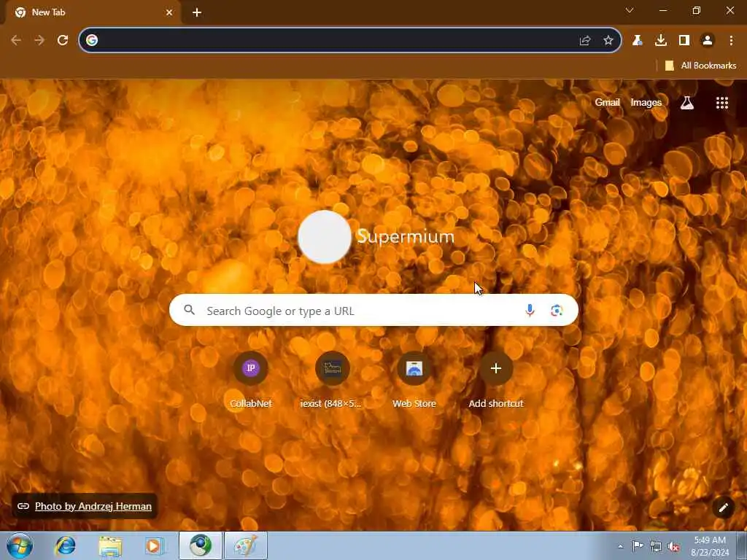Open the downloads panel
The image size is (747, 560).
coord(661,41)
